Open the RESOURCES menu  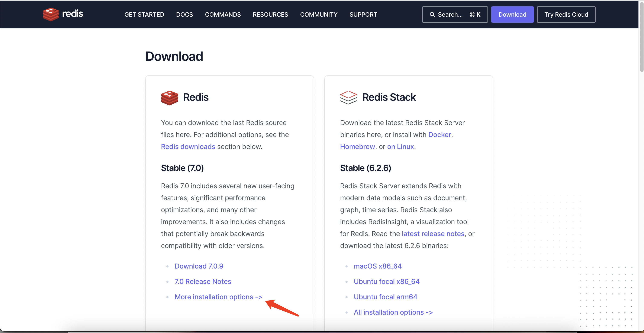[270, 14]
